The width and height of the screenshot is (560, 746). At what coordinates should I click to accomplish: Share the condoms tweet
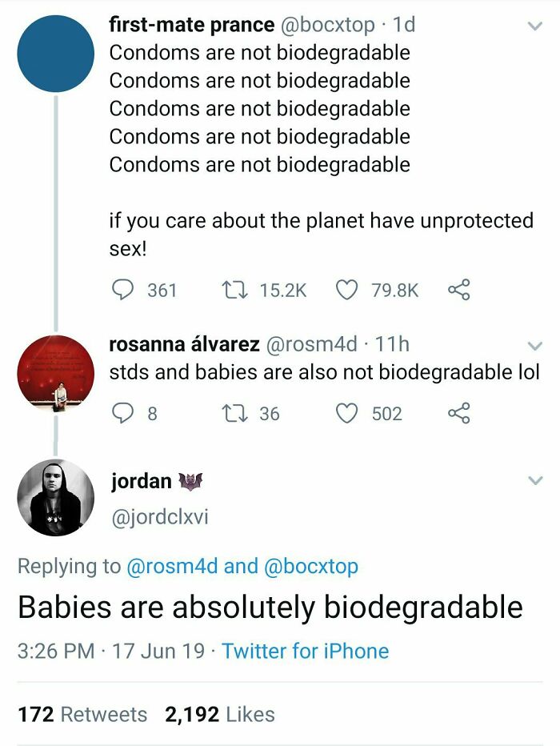click(458, 291)
